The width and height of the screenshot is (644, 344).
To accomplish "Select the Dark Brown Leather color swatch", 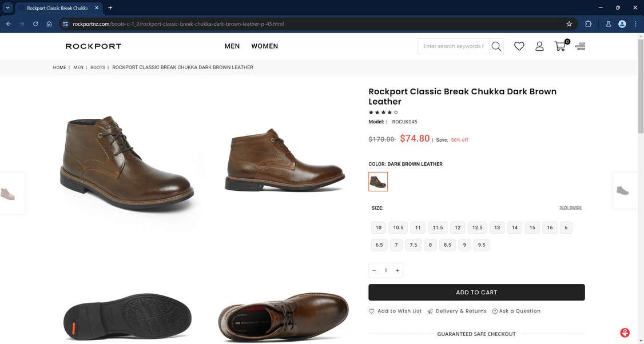I will (x=378, y=182).
